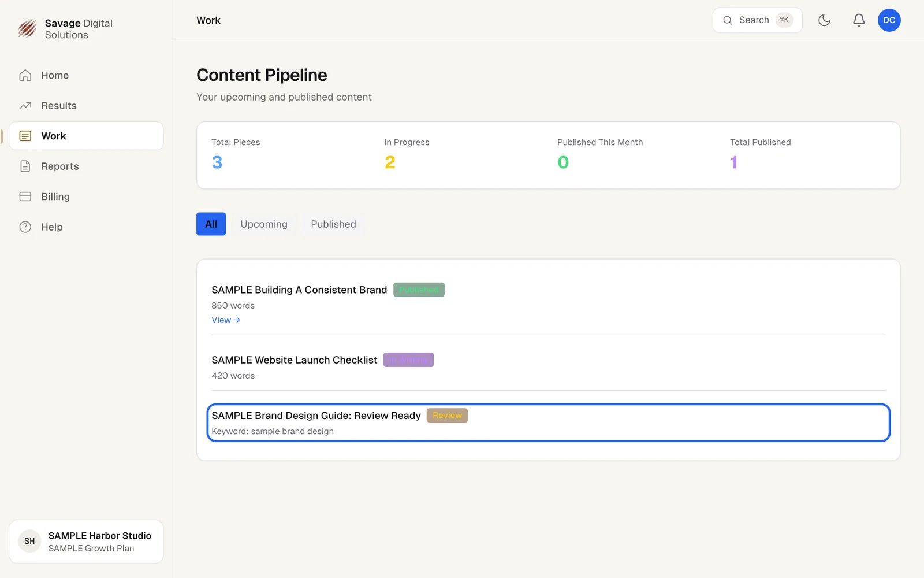Open Help page label
This screenshot has width=924, height=578.
coord(52,227)
